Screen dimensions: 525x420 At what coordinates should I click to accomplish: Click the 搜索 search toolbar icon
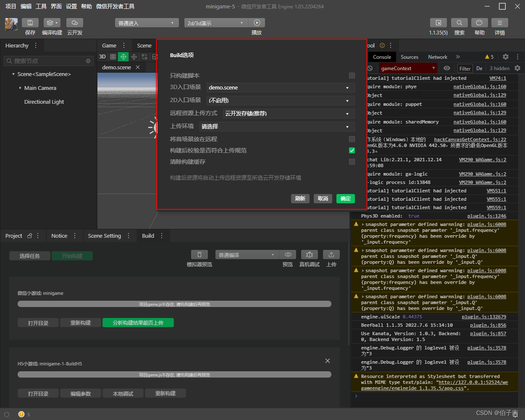(459, 23)
